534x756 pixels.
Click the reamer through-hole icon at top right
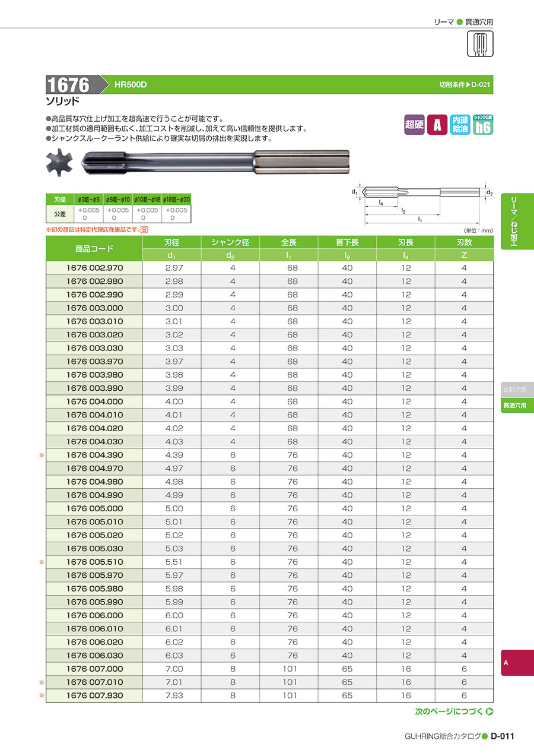tap(481, 44)
